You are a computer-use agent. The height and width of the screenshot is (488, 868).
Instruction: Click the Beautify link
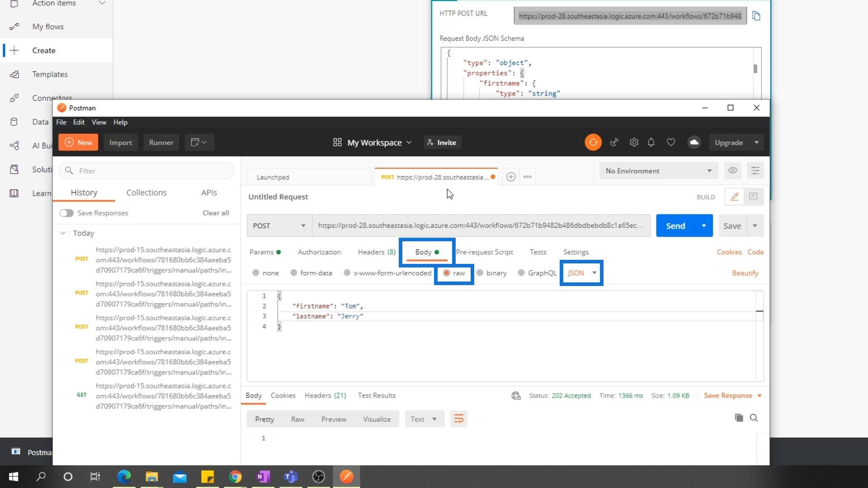tap(745, 273)
